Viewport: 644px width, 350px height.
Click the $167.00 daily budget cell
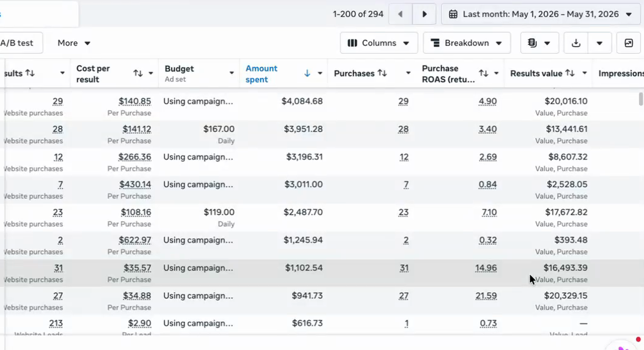coord(219,129)
